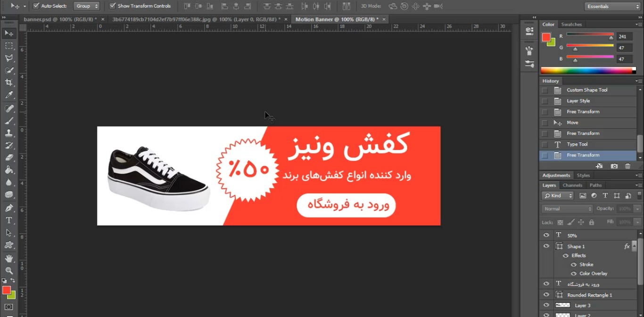This screenshot has width=644, height=317.
Task: Hide the Rounded Rectangle 1 layer
Action: pos(546,295)
